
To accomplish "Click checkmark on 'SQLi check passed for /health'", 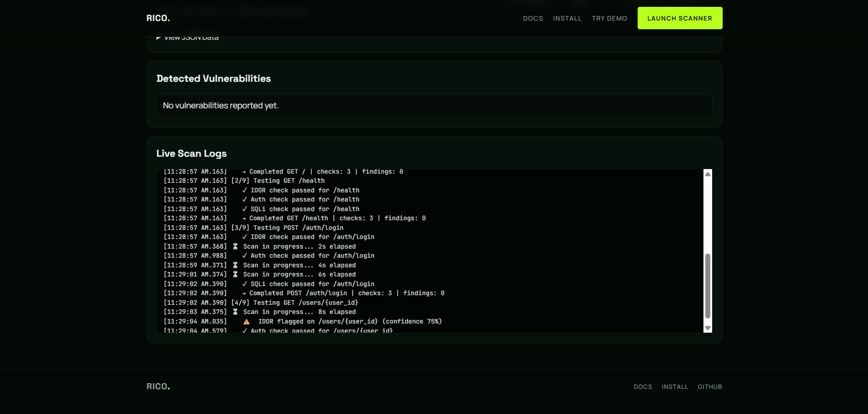I will tap(245, 209).
